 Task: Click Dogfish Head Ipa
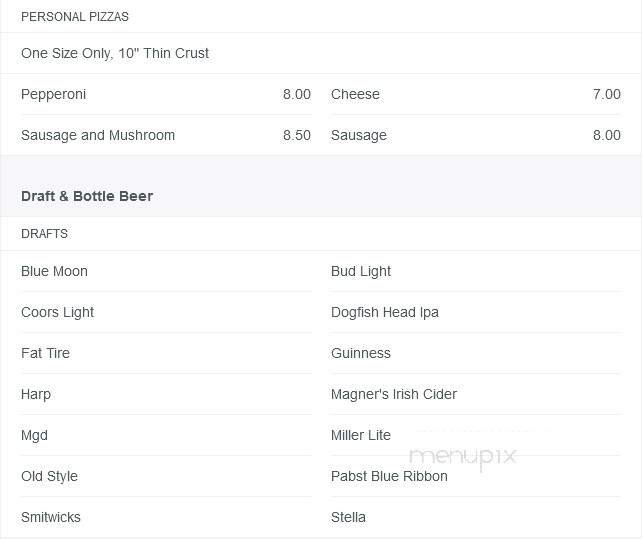pyautogui.click(x=385, y=312)
